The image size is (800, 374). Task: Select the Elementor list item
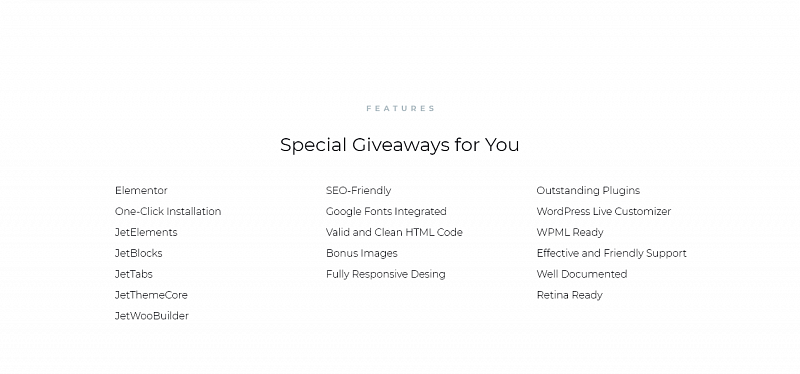tap(141, 190)
